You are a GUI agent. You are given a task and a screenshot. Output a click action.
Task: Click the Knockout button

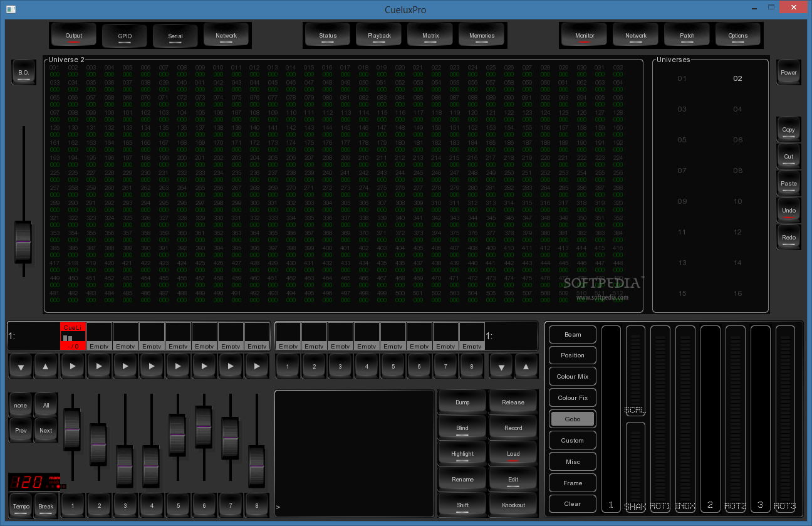coord(513,505)
